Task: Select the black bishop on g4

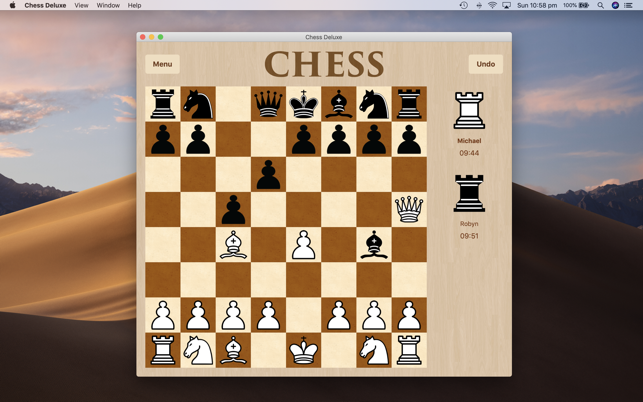Action: click(374, 244)
